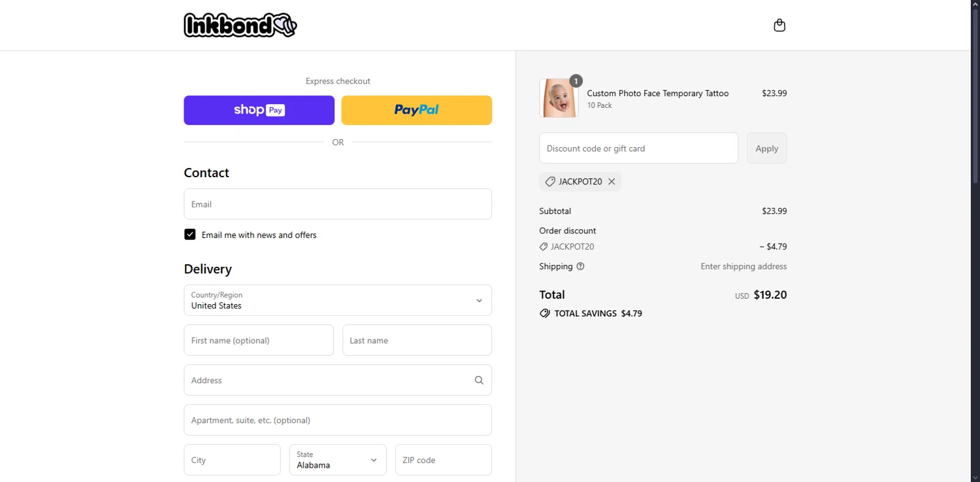Image resolution: width=980 pixels, height=482 pixels.
Task: Click the Inkbond logo
Action: click(240, 26)
